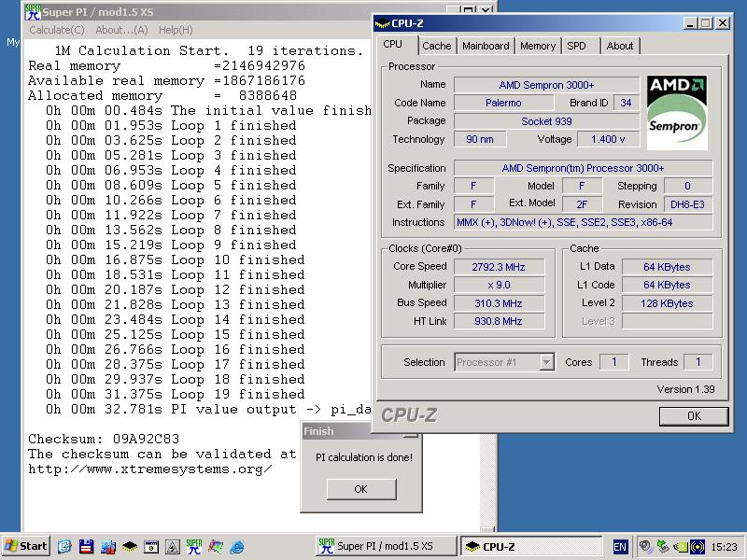This screenshot has height=560, width=747.
Task: Click Version 1.39 label in CPU-Z
Action: point(685,389)
